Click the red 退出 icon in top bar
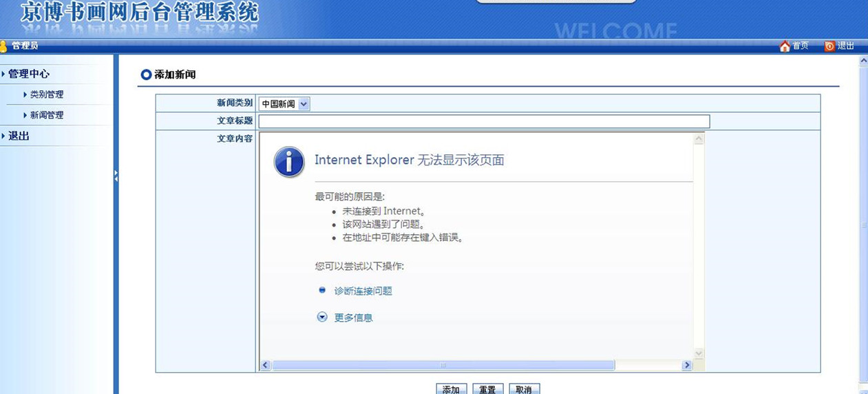The image size is (868, 394). (x=829, y=46)
